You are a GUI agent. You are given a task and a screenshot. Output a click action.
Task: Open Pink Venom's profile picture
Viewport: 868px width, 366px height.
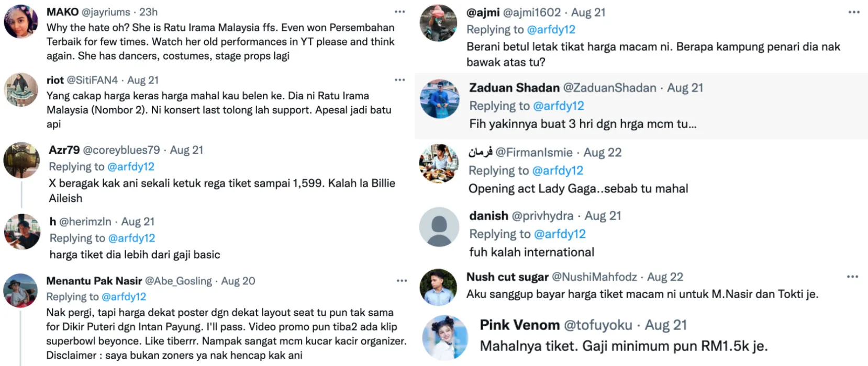click(x=445, y=337)
